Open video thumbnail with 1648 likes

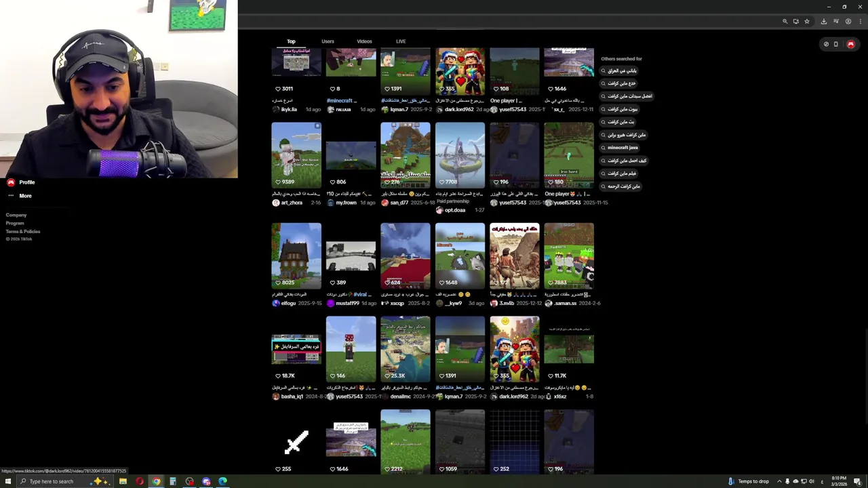[x=460, y=256]
